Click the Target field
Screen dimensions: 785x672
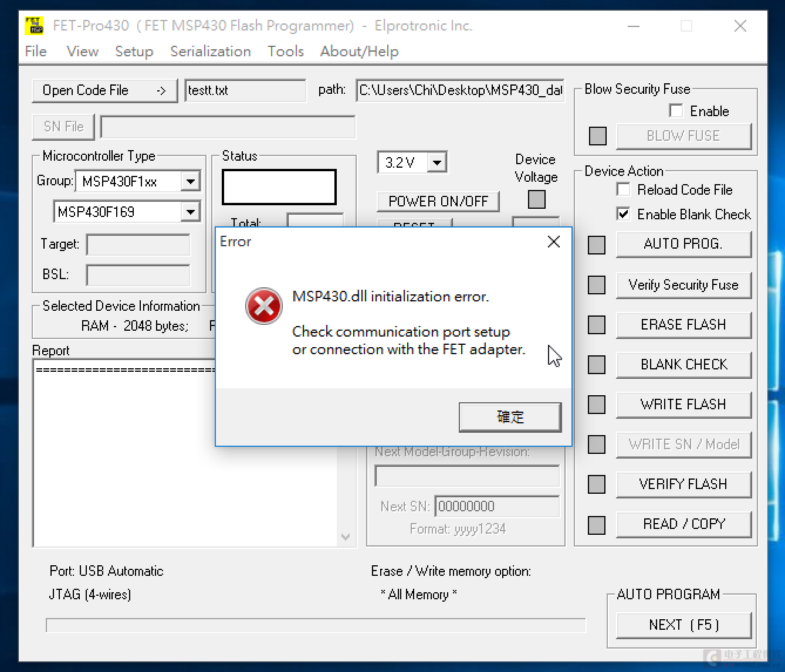(x=138, y=245)
